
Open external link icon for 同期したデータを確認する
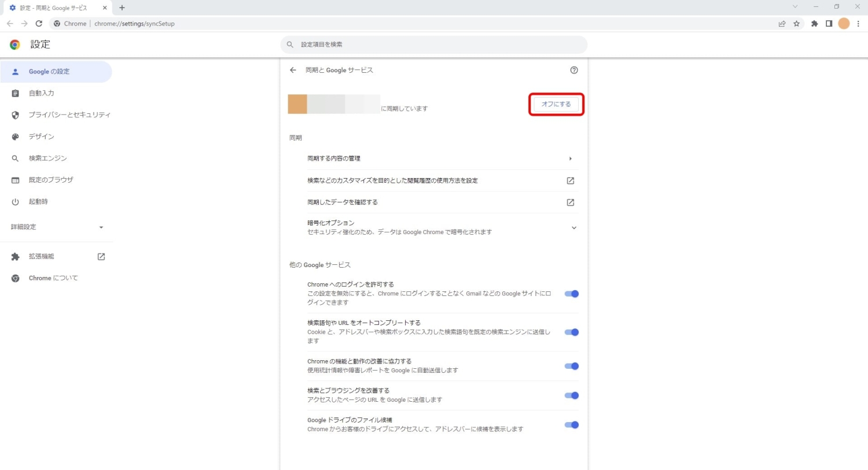[x=570, y=202]
